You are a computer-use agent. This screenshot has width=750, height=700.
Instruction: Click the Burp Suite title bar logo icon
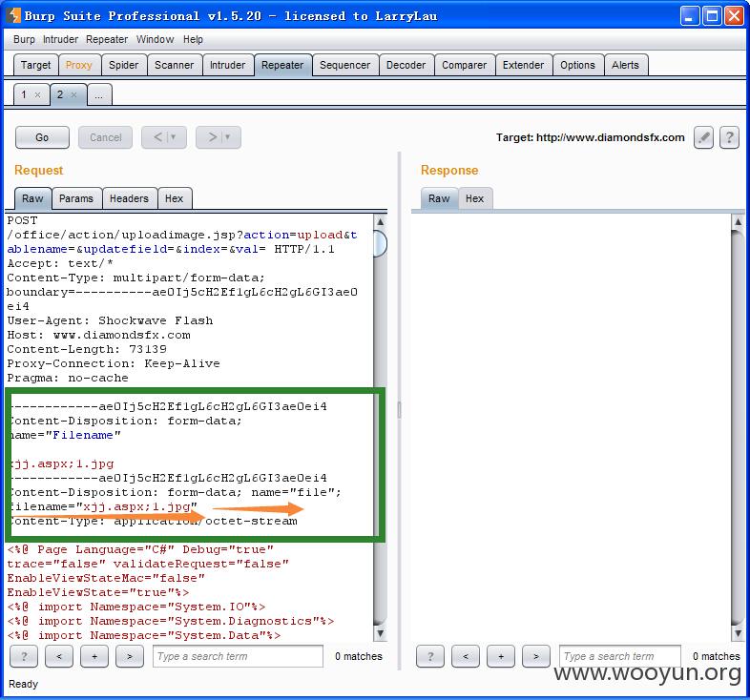pyautogui.click(x=14, y=16)
